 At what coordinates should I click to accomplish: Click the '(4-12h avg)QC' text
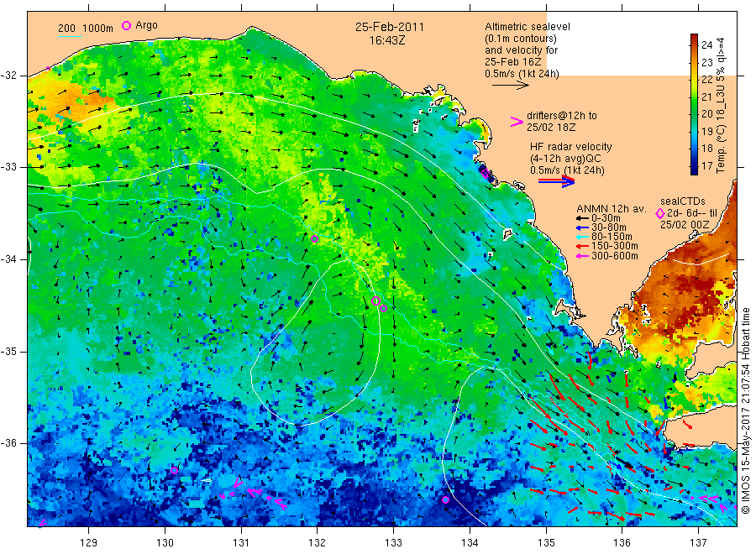[565, 159]
